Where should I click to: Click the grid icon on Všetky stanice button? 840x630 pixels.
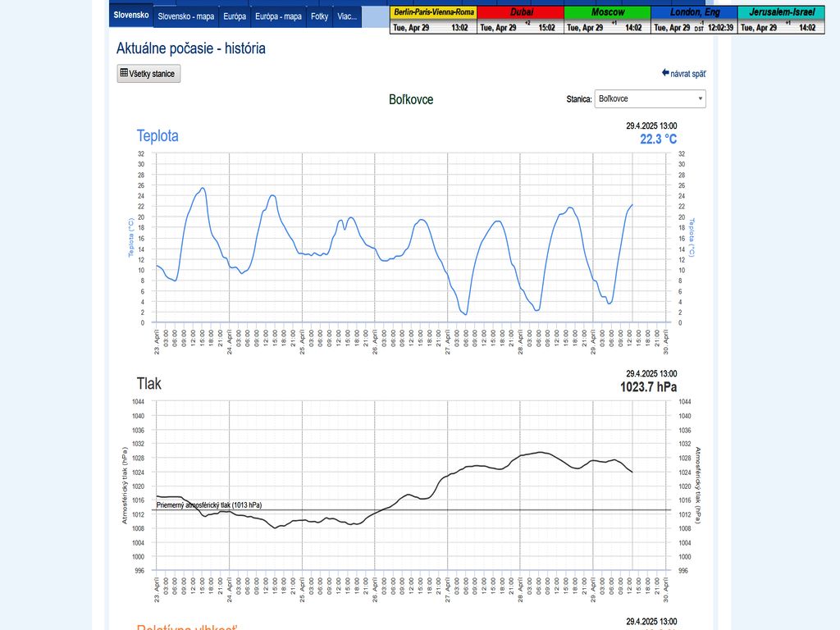[x=124, y=73]
